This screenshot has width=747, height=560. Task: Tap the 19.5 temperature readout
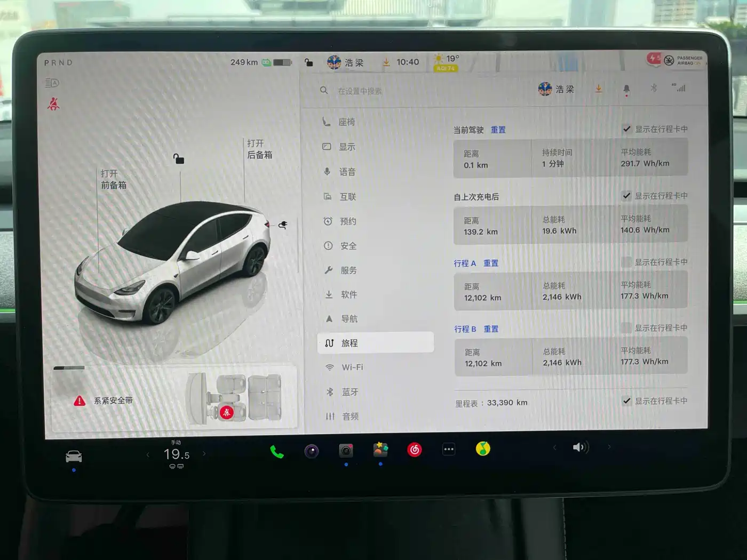click(x=176, y=454)
